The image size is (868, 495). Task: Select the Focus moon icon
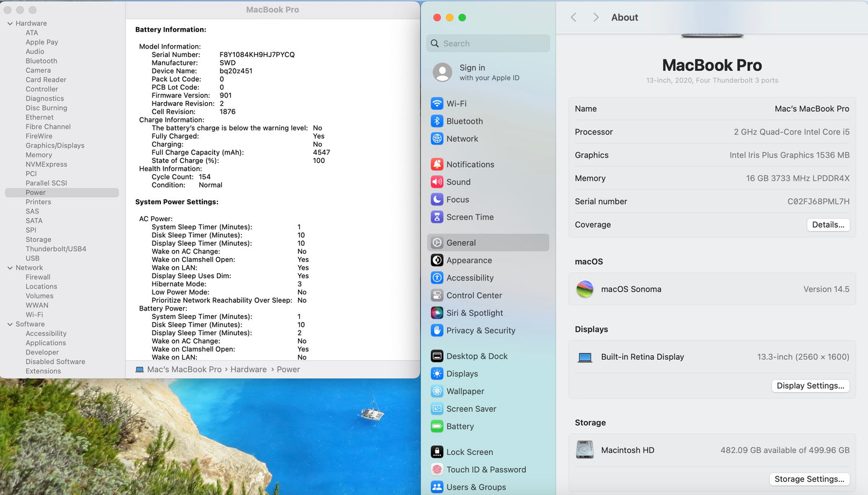pos(437,199)
